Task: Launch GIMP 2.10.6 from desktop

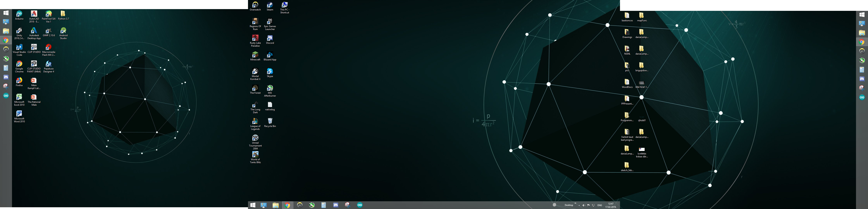Action: coord(48,32)
